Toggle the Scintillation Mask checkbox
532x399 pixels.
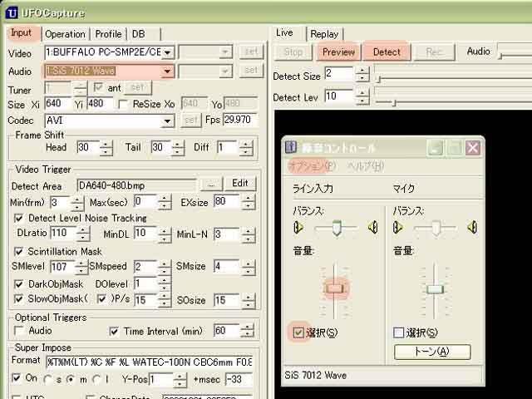pos(19,251)
